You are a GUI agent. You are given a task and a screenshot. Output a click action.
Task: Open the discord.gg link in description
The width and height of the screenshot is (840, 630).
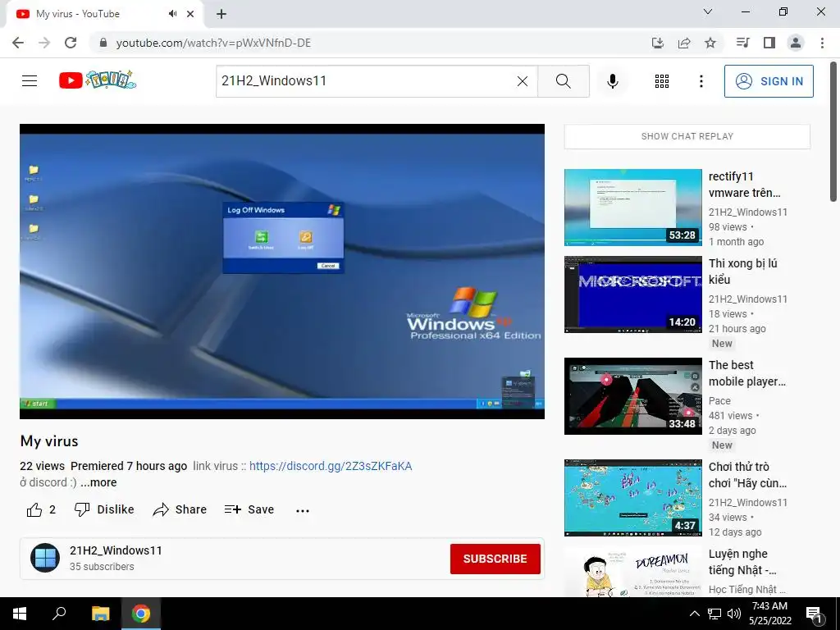(331, 466)
